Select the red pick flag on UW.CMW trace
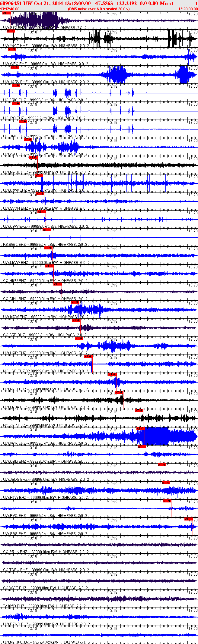Viewport: 198px width, 644px height. (39, 176)
